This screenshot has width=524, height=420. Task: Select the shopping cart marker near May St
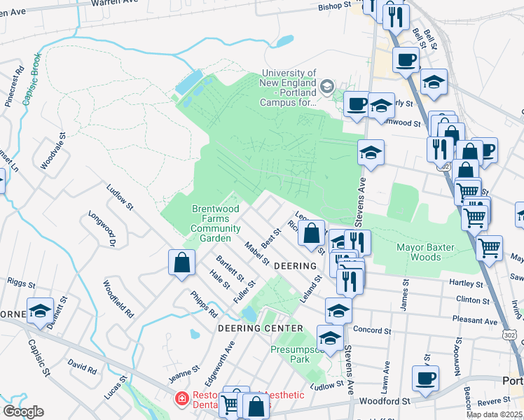[489, 249]
